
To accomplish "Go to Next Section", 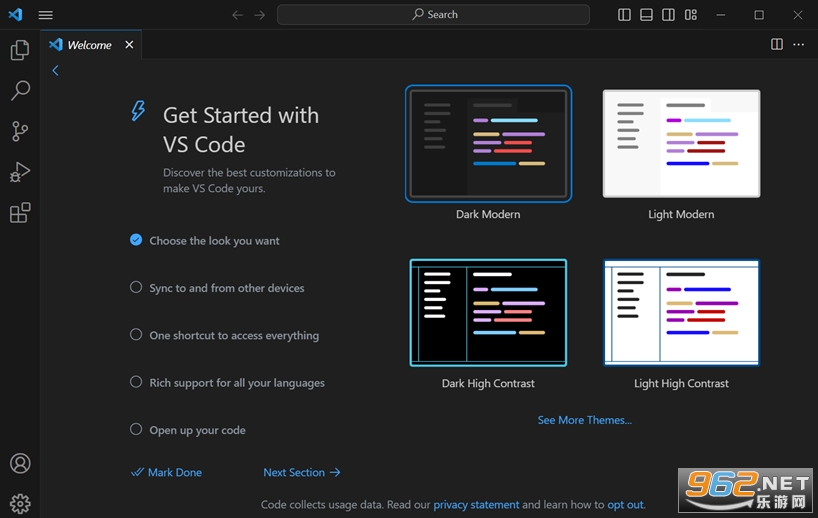I will pos(302,473).
